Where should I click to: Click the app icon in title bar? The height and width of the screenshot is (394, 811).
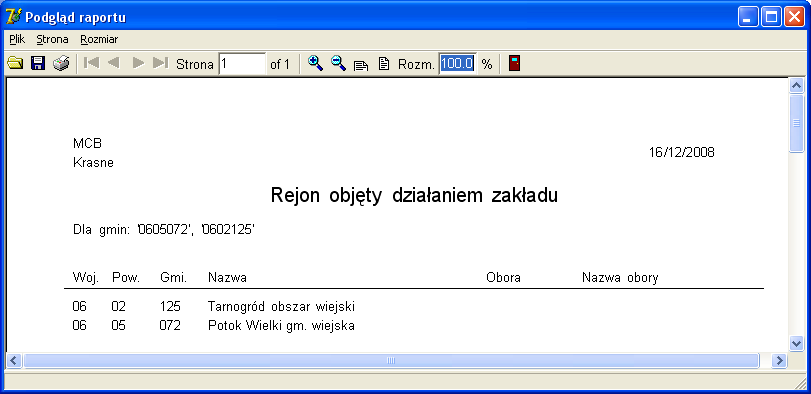13,16
